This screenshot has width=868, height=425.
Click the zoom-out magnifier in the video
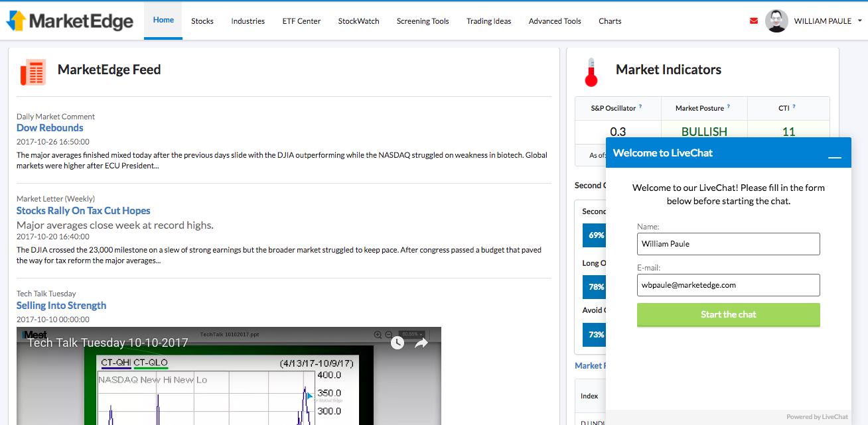(x=389, y=335)
